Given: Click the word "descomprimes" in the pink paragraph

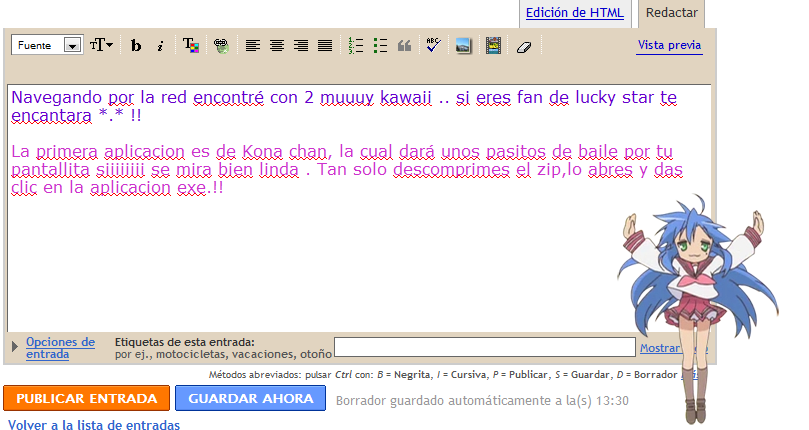Looking at the screenshot, I should [x=451, y=170].
